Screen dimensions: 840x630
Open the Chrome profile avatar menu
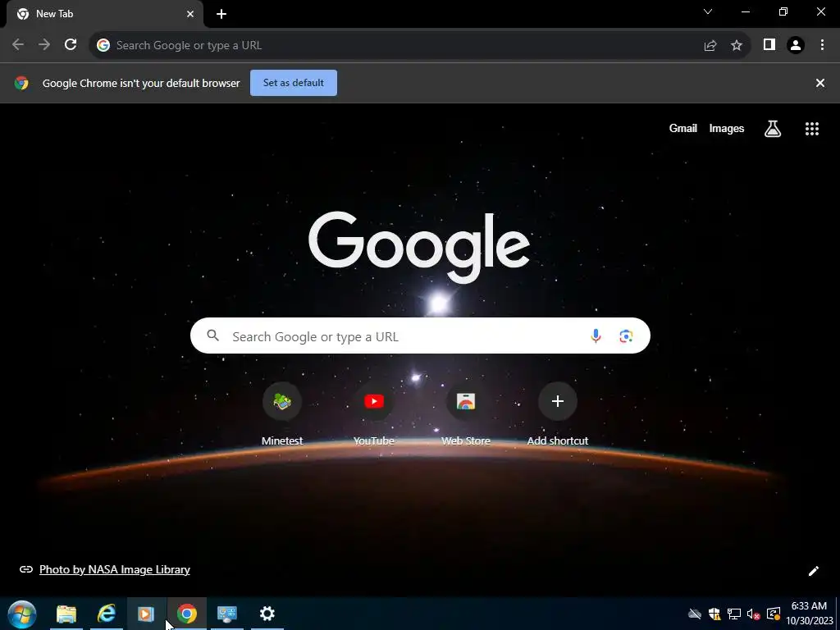point(796,45)
